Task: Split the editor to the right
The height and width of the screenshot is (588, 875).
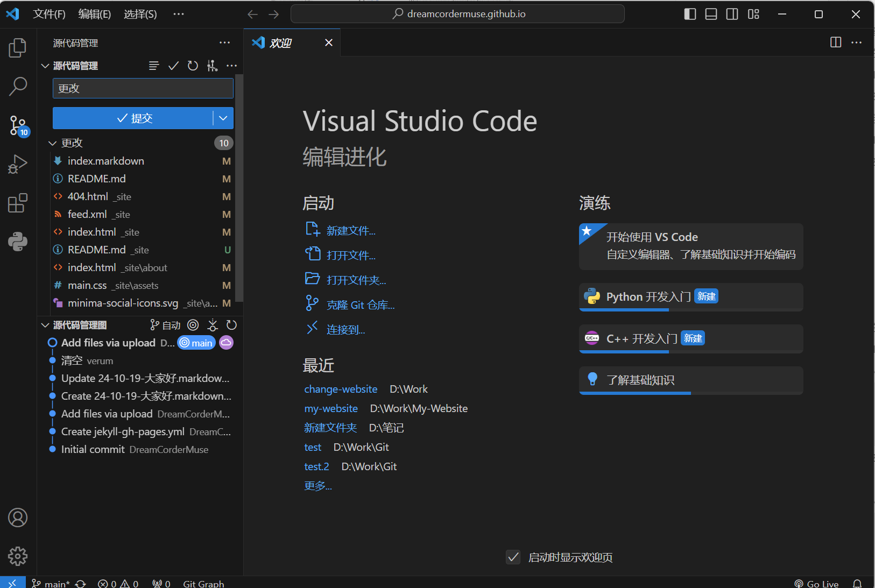Action: coord(836,42)
